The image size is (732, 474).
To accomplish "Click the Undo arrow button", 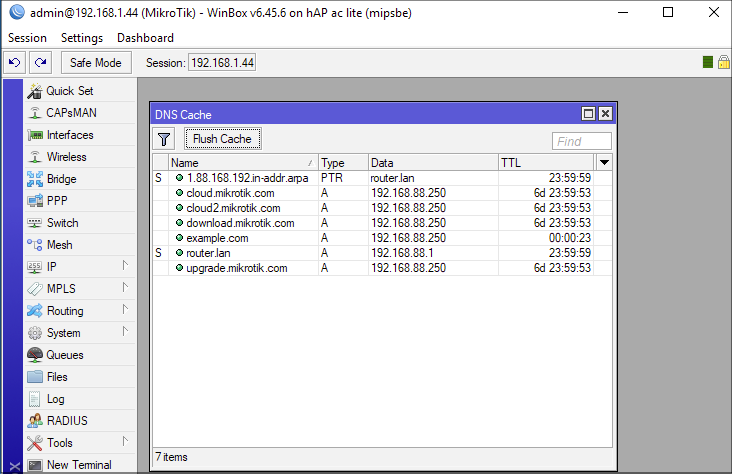I will [x=14, y=63].
